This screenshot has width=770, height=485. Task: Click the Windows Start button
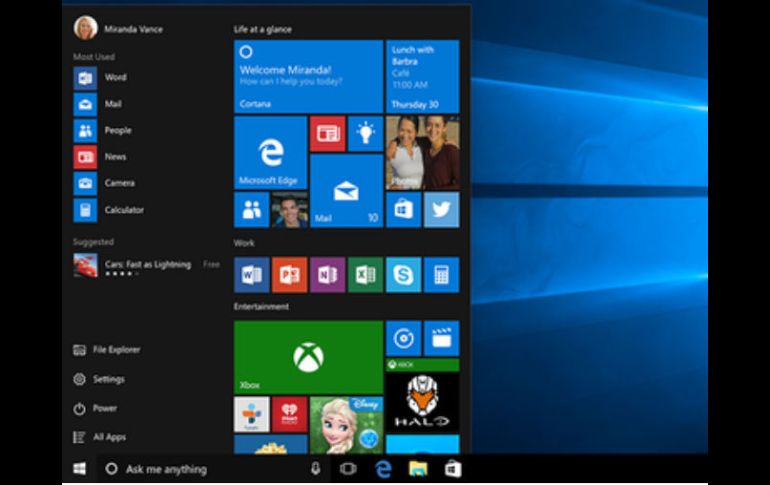point(79,468)
